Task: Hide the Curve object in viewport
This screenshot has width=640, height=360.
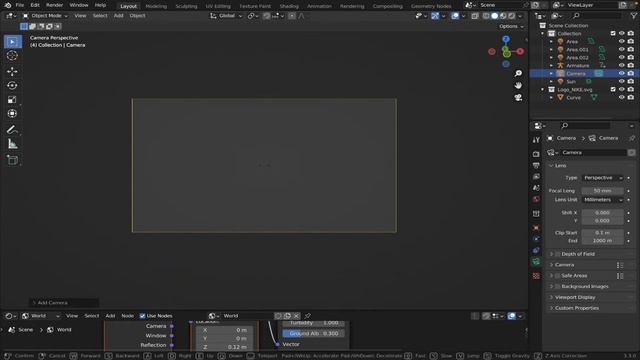Action: (x=621, y=97)
